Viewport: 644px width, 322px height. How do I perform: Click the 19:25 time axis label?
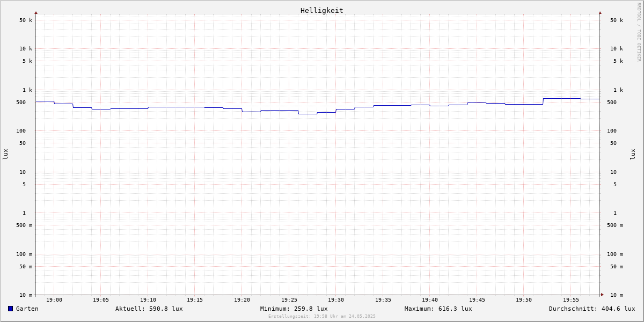[289, 300]
